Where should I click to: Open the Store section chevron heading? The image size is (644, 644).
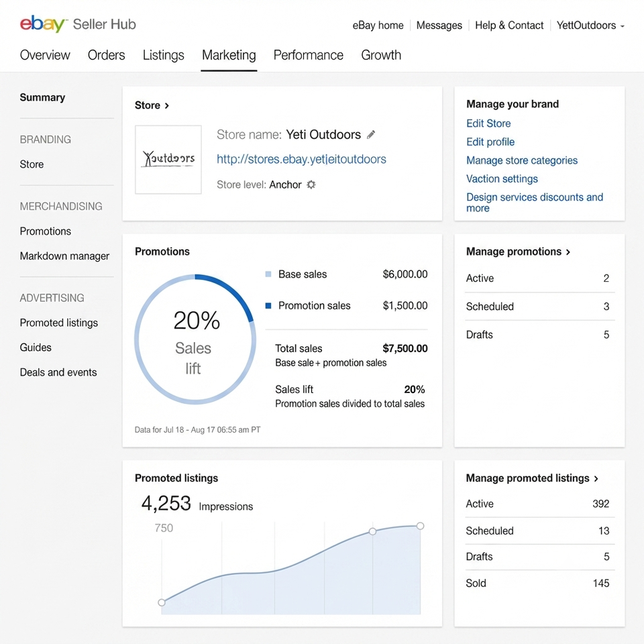tap(152, 105)
